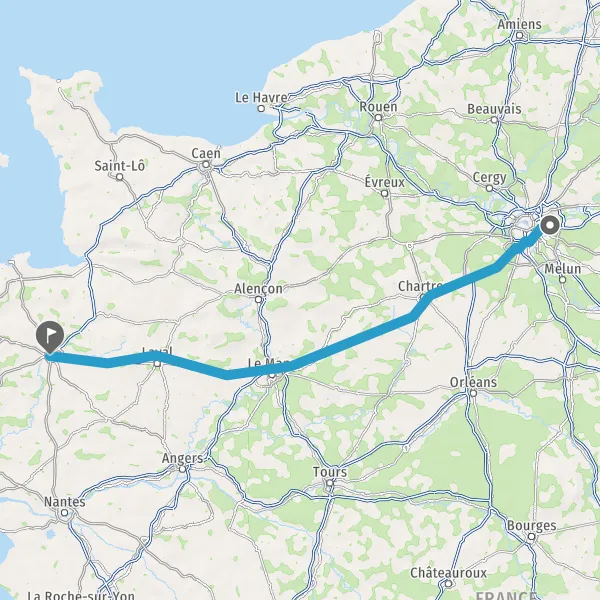Click the Angers city label
Viewport: 600px width, 600px height.
point(183,458)
